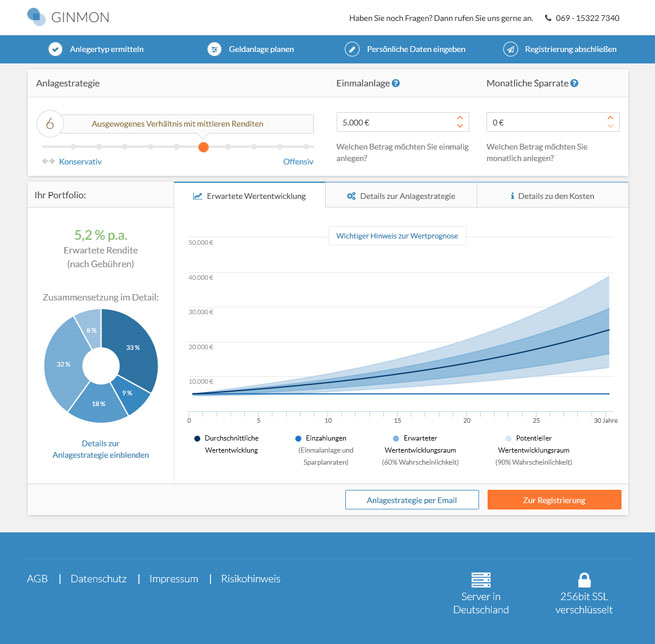Click the dark dot for Durchschnittliche Wertentwicklung

tap(197, 438)
